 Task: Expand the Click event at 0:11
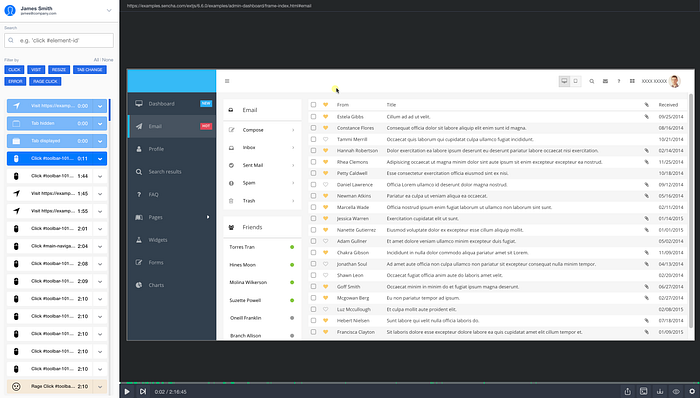click(x=100, y=158)
